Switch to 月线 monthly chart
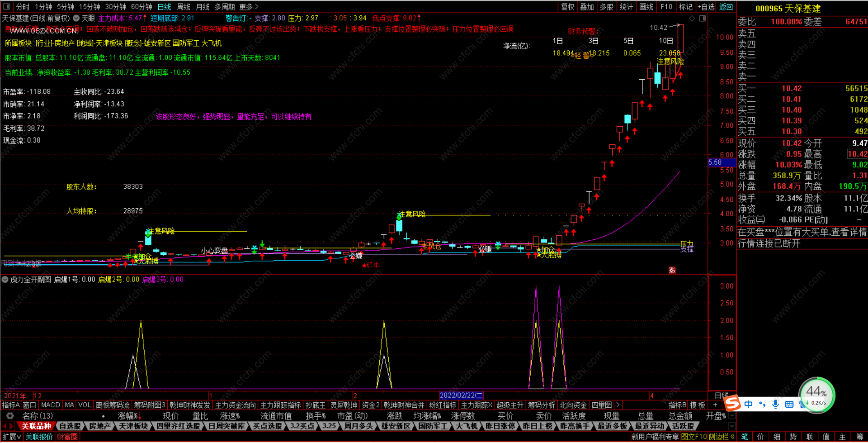 (x=203, y=7)
